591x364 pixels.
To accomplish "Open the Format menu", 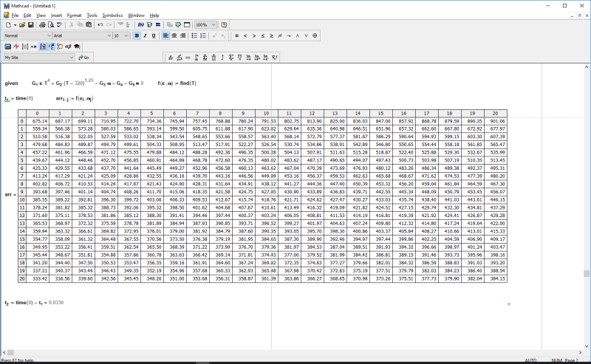I will (75, 16).
